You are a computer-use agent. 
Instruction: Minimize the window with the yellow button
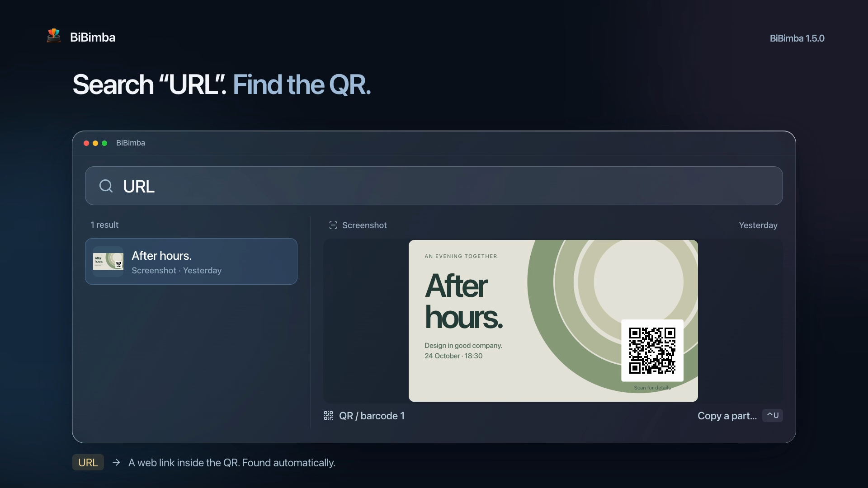(95, 143)
